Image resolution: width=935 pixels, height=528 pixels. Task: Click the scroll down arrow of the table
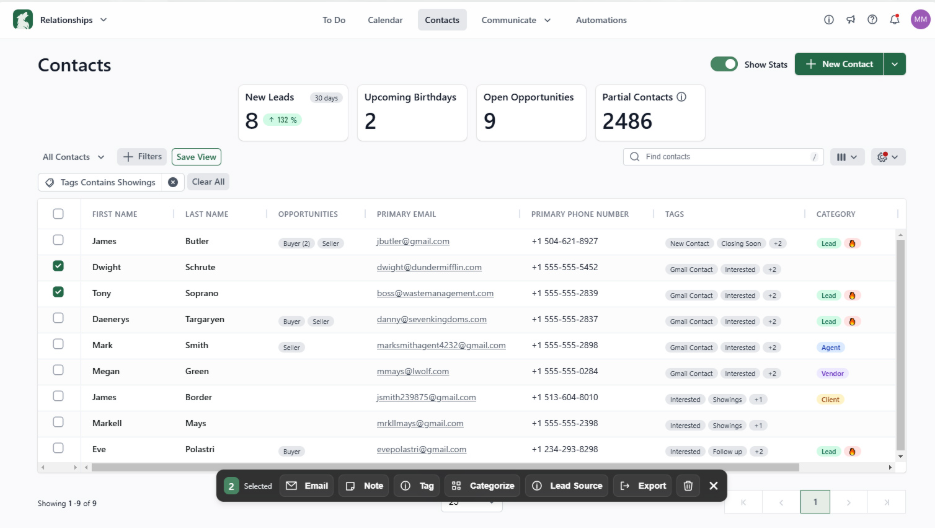(x=900, y=456)
